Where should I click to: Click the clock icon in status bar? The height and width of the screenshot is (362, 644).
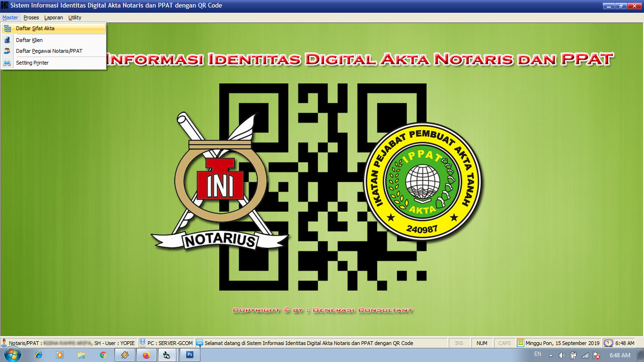608,343
